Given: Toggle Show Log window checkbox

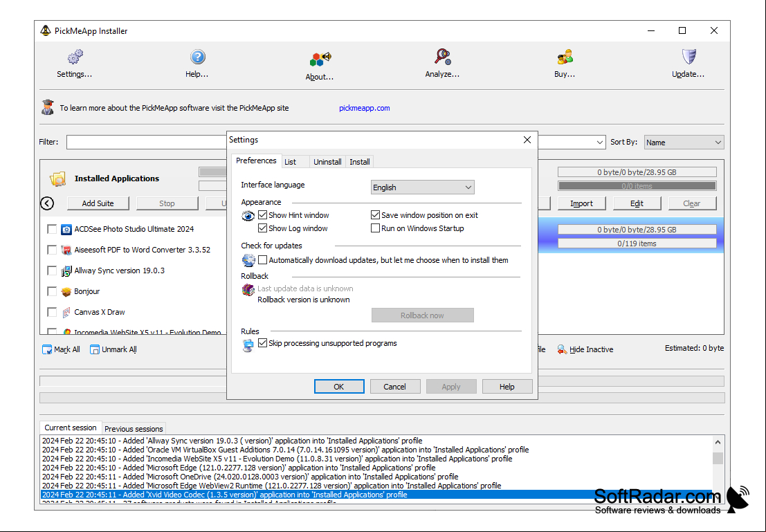Looking at the screenshot, I should [x=262, y=228].
